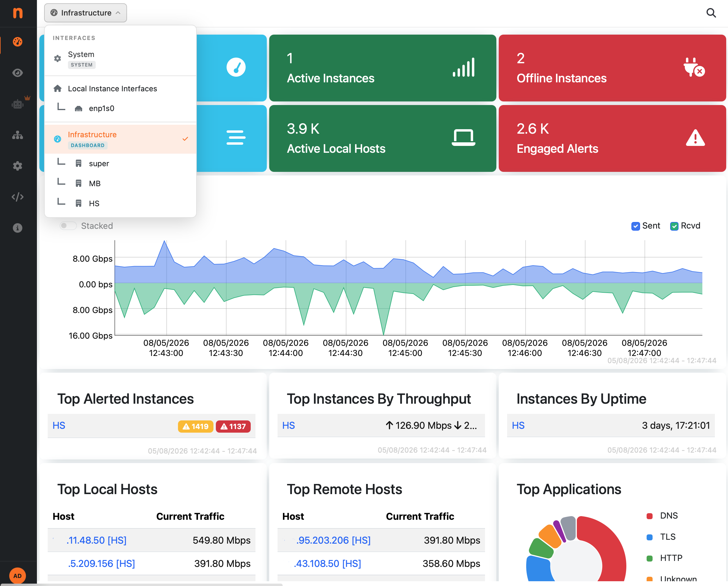Open the search magnifier icon

click(x=711, y=13)
